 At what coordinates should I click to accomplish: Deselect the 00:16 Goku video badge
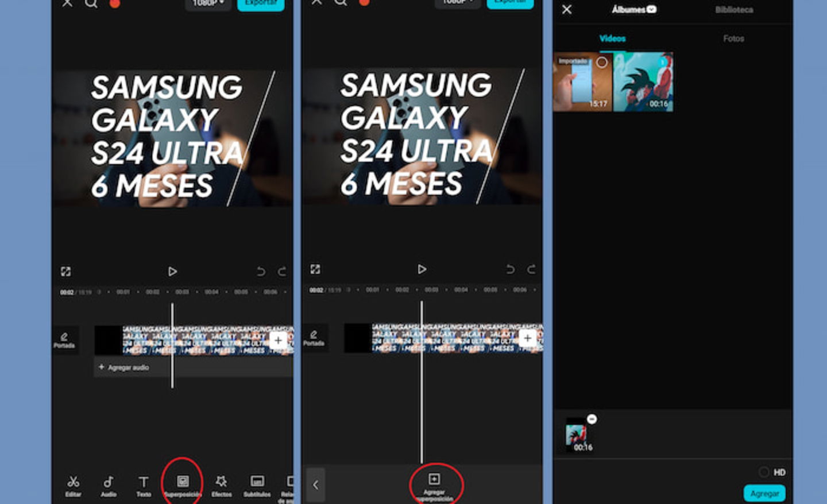click(663, 61)
